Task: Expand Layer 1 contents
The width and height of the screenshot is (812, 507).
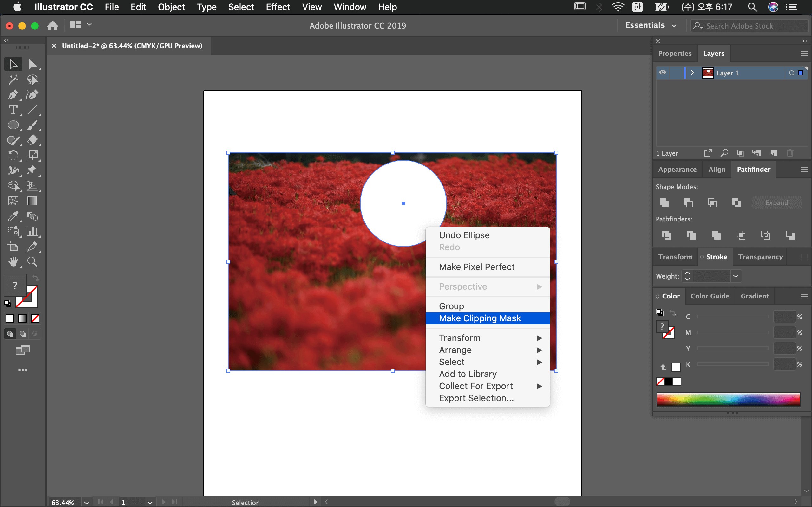Action: (692, 73)
